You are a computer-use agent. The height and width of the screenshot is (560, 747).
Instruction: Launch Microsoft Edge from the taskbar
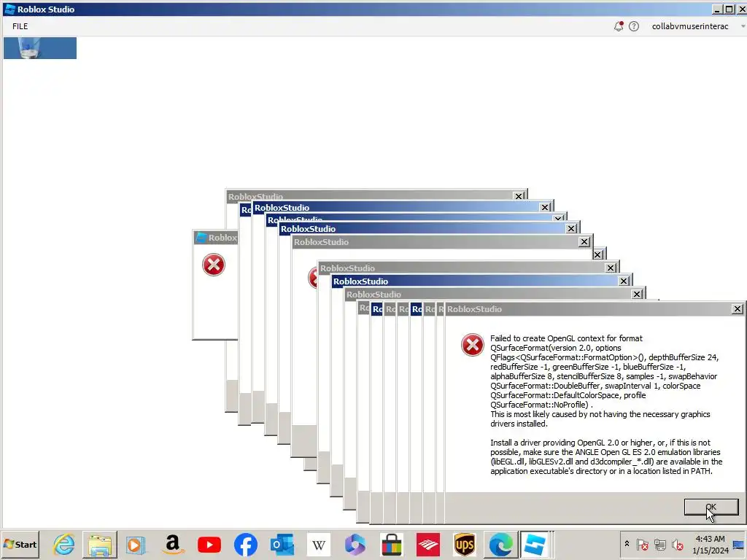tap(501, 544)
